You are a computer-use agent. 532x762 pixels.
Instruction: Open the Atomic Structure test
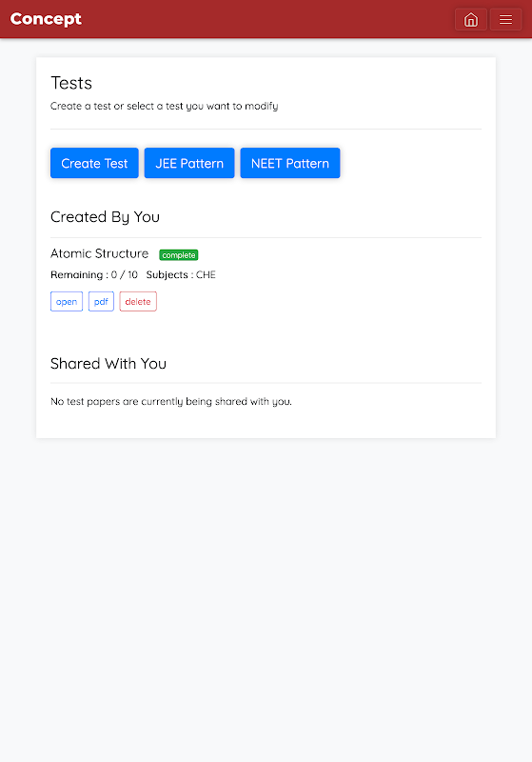(67, 301)
